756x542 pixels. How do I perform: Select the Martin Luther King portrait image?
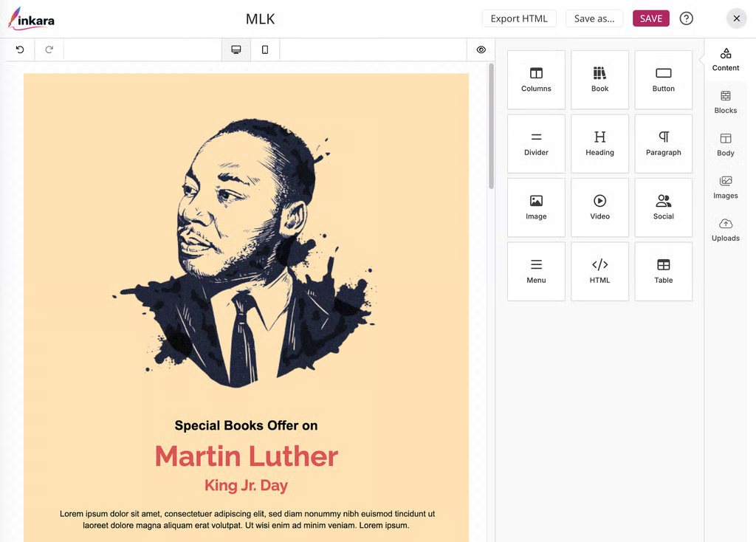245,252
